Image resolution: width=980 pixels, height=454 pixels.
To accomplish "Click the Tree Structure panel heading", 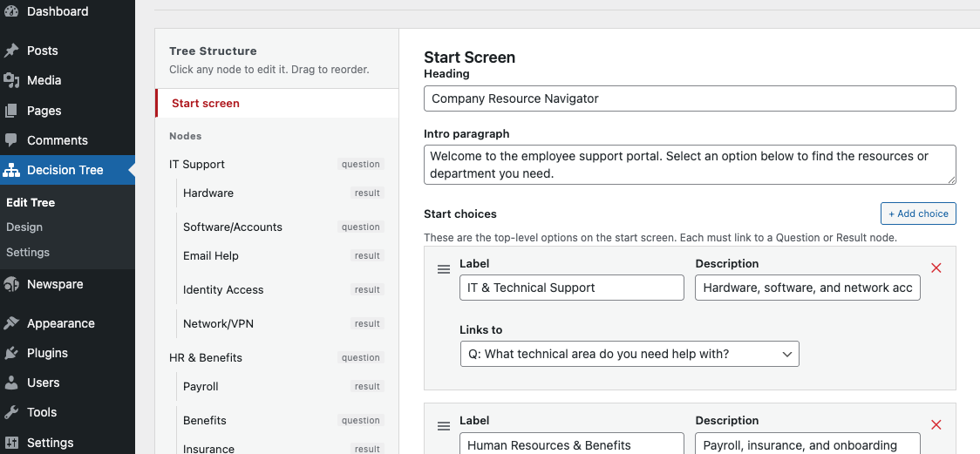I will pos(213,51).
